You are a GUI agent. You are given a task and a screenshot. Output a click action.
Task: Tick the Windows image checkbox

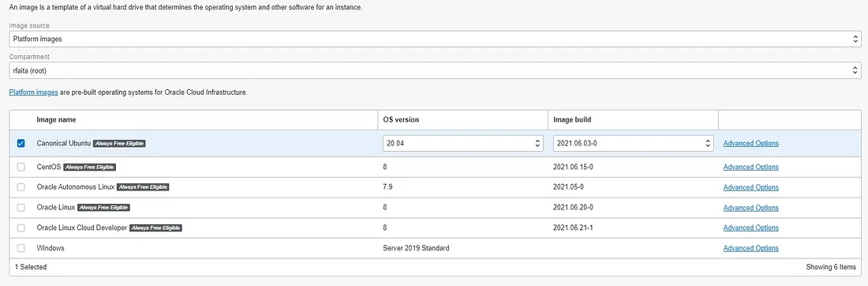click(21, 248)
